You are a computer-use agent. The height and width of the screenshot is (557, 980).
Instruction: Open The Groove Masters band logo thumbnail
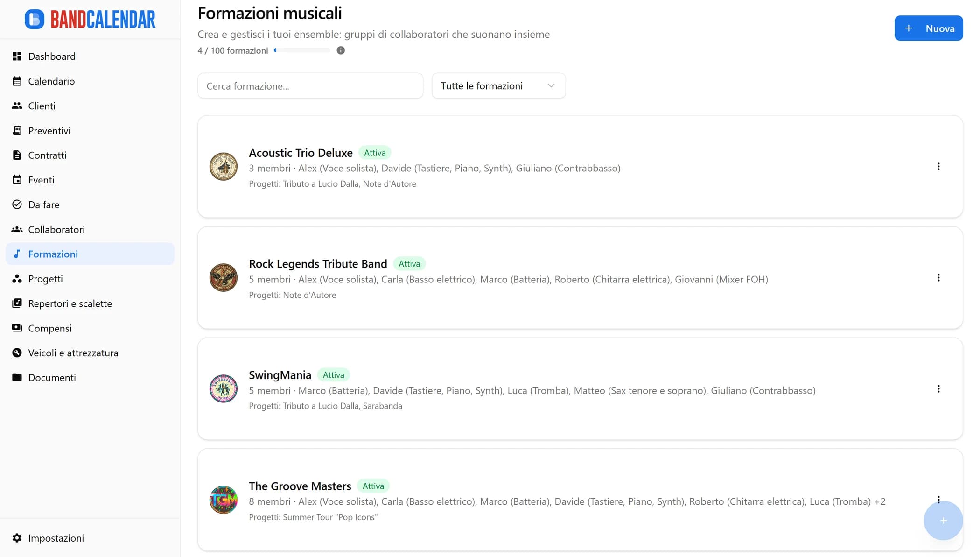[223, 500]
